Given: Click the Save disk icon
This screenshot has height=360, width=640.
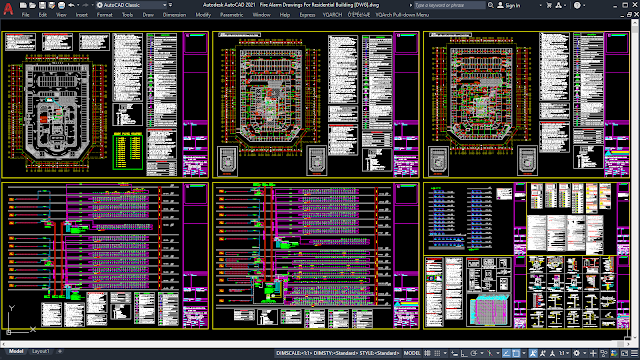Looking at the screenshot, I should (x=42, y=5).
